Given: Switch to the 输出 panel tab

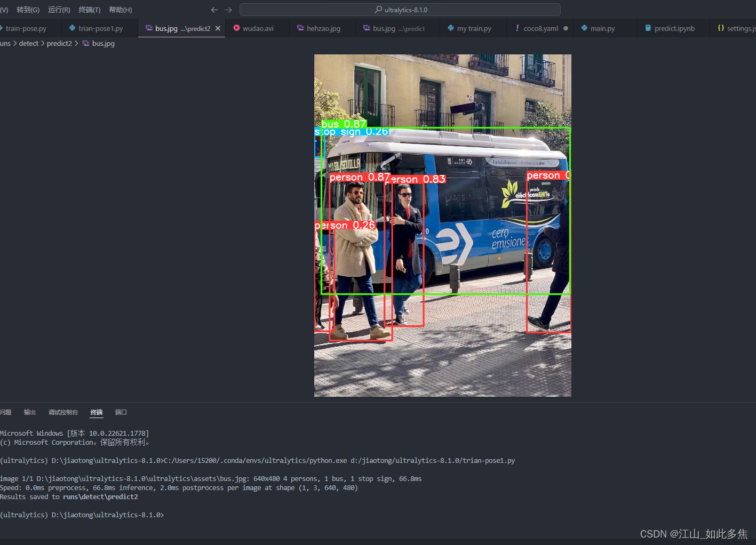Looking at the screenshot, I should pyautogui.click(x=29, y=412).
